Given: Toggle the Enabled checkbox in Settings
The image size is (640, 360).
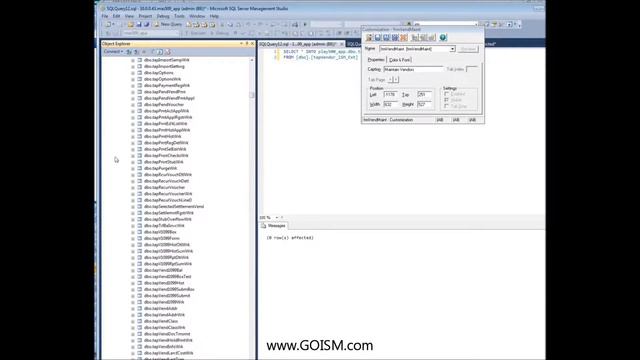Looking at the screenshot, I should click(447, 94).
